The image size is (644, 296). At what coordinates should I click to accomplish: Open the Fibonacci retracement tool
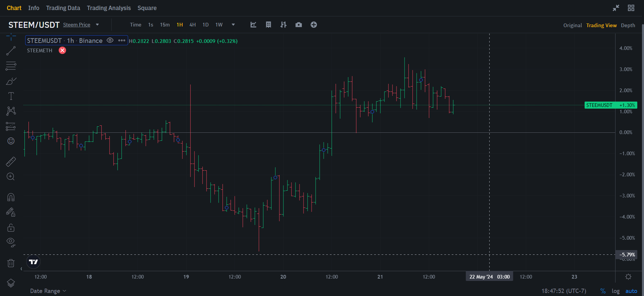coord(11,66)
